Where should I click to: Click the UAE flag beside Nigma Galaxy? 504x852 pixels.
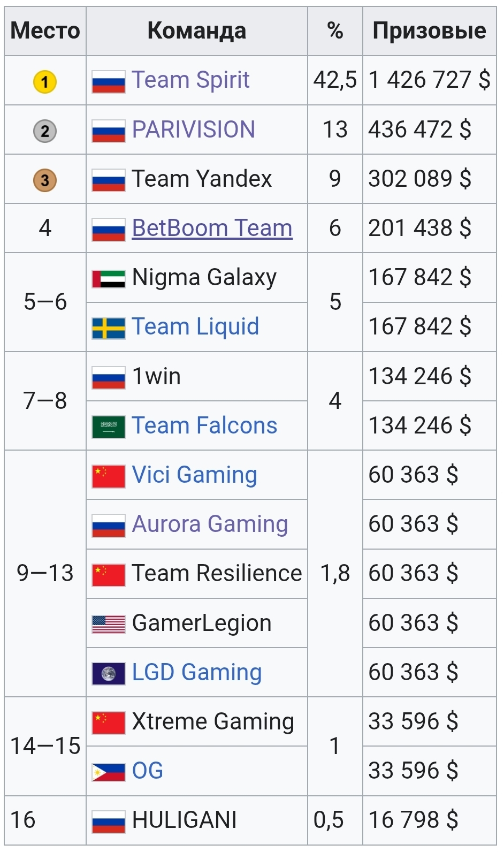(109, 279)
